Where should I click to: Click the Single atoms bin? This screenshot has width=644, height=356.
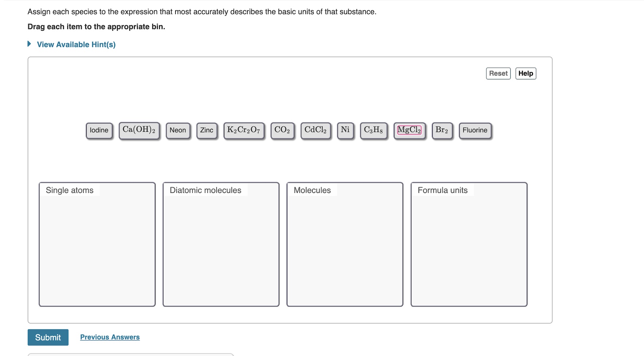pyautogui.click(x=97, y=244)
